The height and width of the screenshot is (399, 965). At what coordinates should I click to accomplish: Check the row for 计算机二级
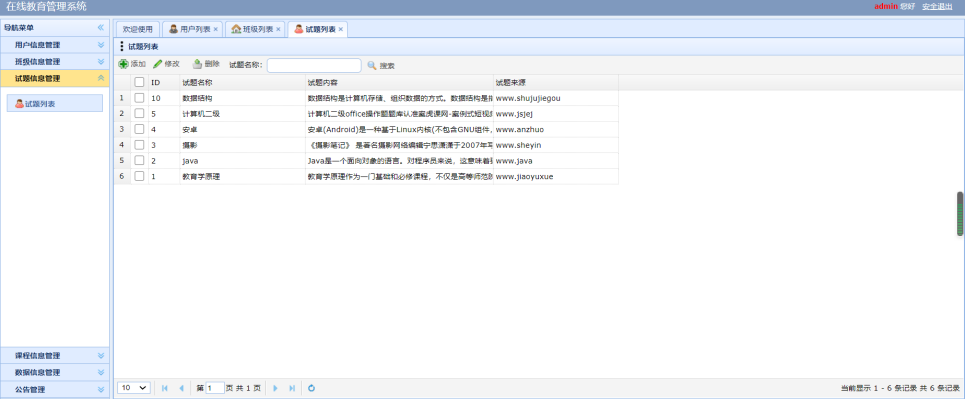(140, 113)
